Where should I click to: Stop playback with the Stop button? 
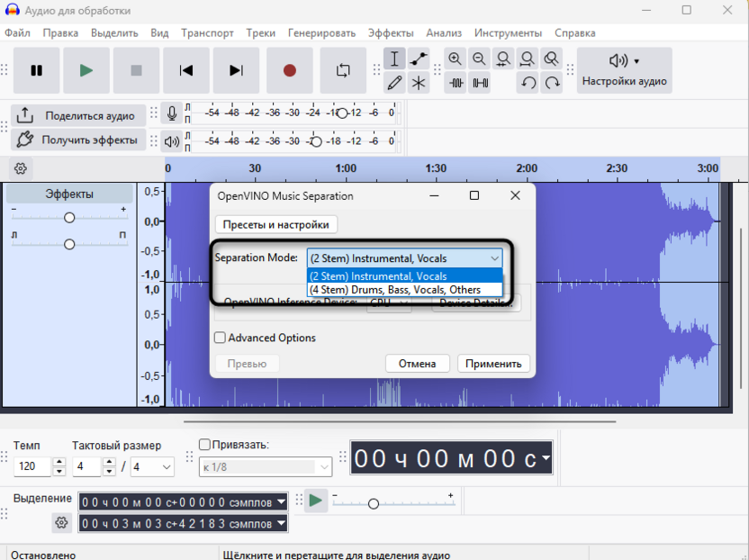pyautogui.click(x=137, y=71)
